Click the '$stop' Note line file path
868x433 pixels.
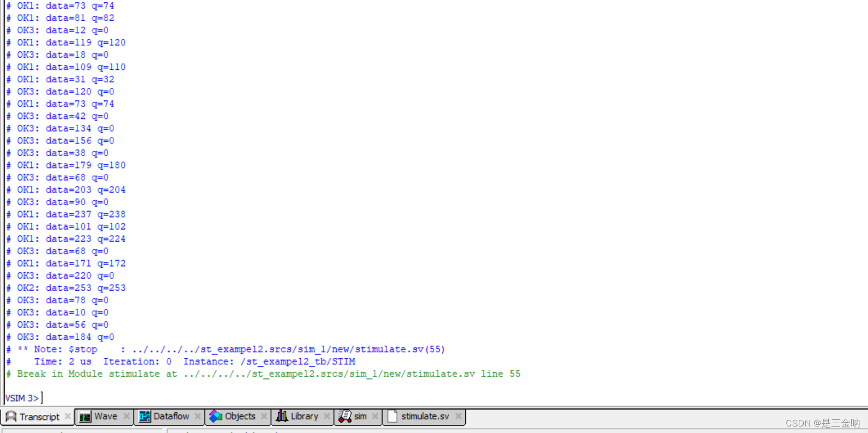288,350
